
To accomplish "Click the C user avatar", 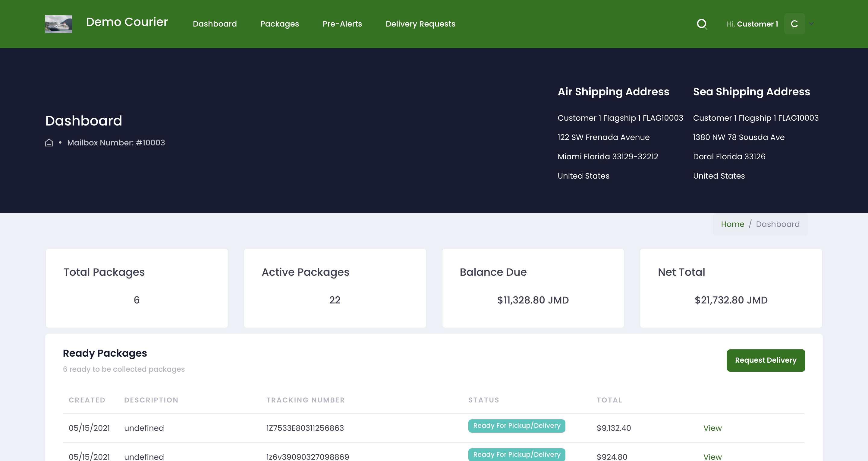I will click(x=794, y=24).
